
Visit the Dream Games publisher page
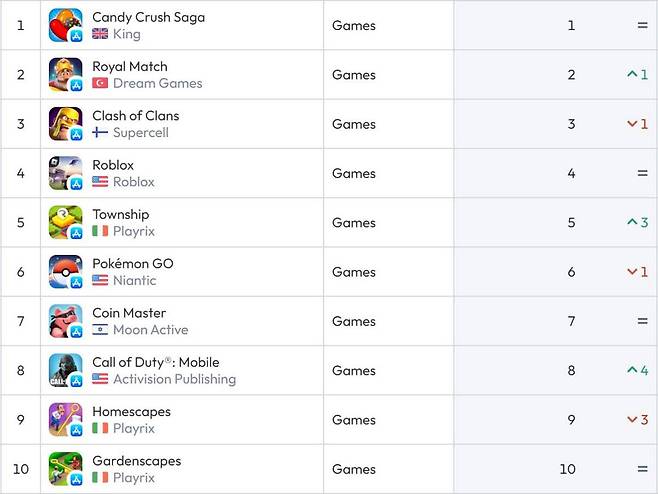pyautogui.click(x=157, y=83)
